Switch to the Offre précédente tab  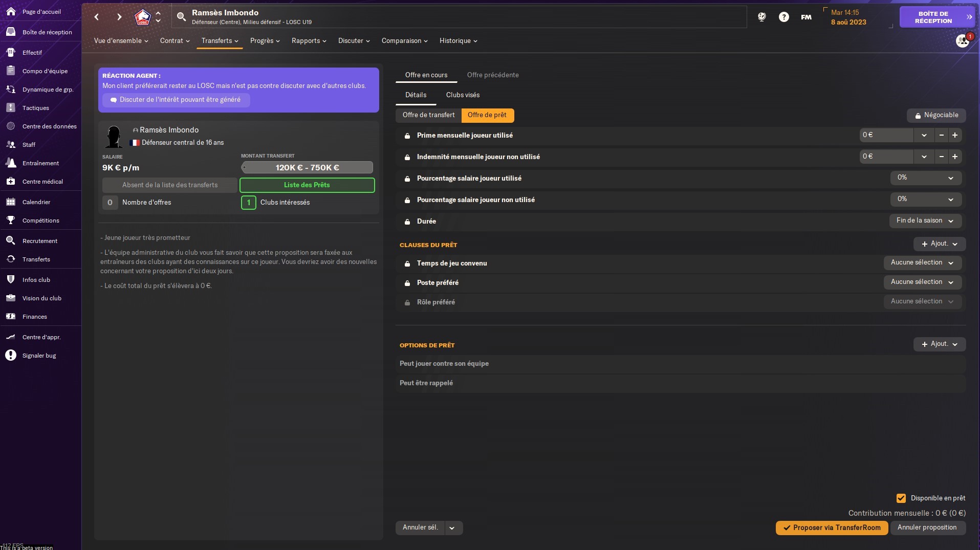(492, 75)
